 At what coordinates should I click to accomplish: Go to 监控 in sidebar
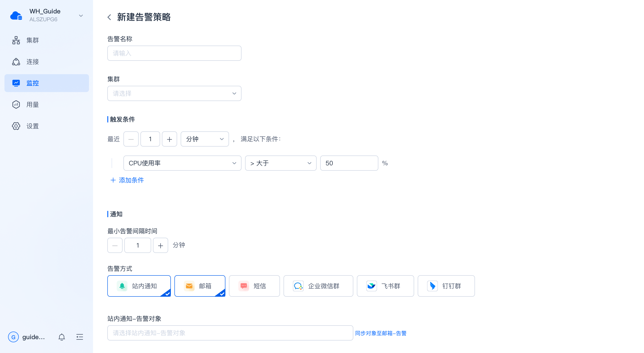(x=47, y=83)
